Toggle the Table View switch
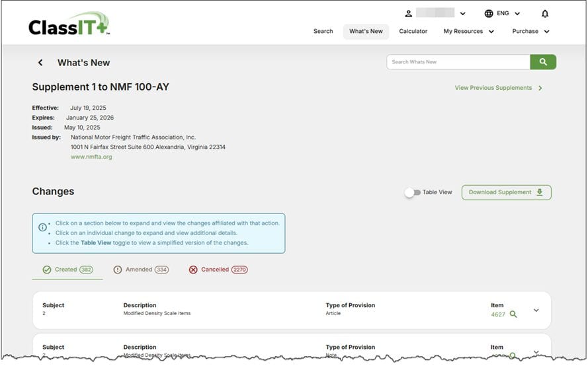Image resolution: width=588 pixels, height=366 pixels. pyautogui.click(x=413, y=192)
